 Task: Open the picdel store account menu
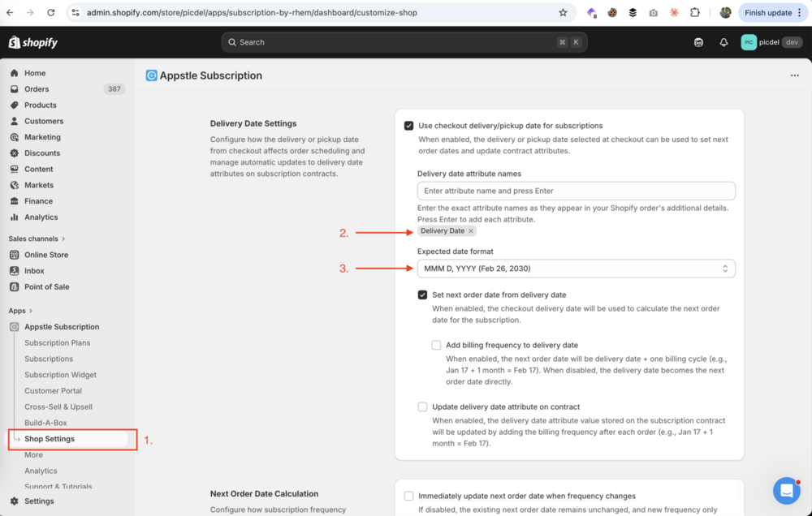pos(771,42)
